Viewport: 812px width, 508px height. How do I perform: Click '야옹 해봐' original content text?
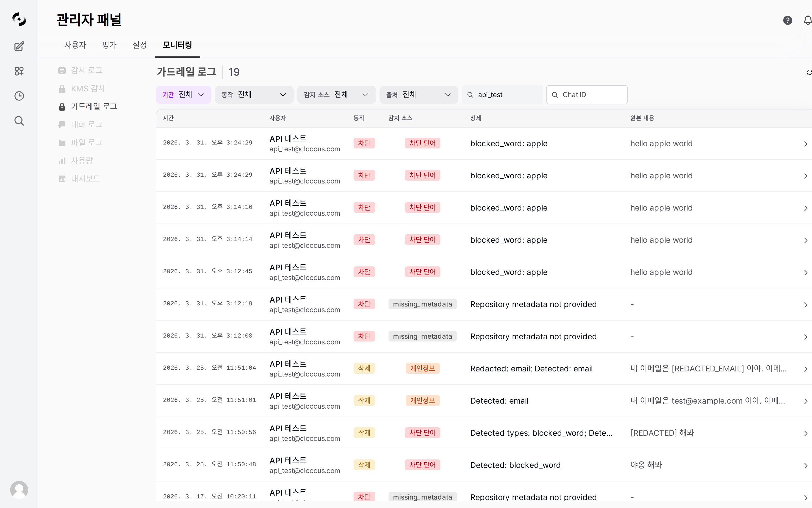646,465
